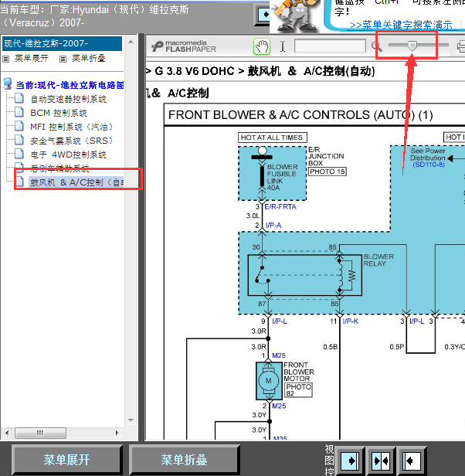465x476 pixels.
Task: Open the 菜单关键字搜索演示 link
Action: coord(401,25)
